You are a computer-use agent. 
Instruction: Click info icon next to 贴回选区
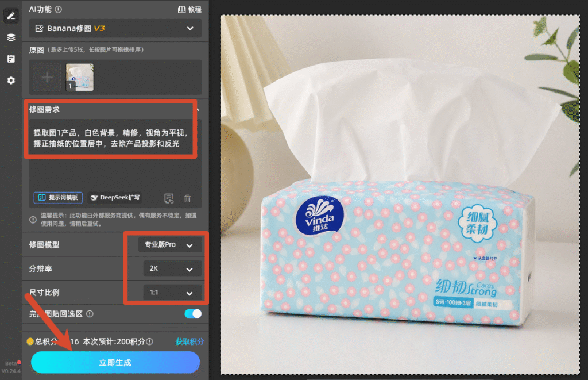pos(90,314)
